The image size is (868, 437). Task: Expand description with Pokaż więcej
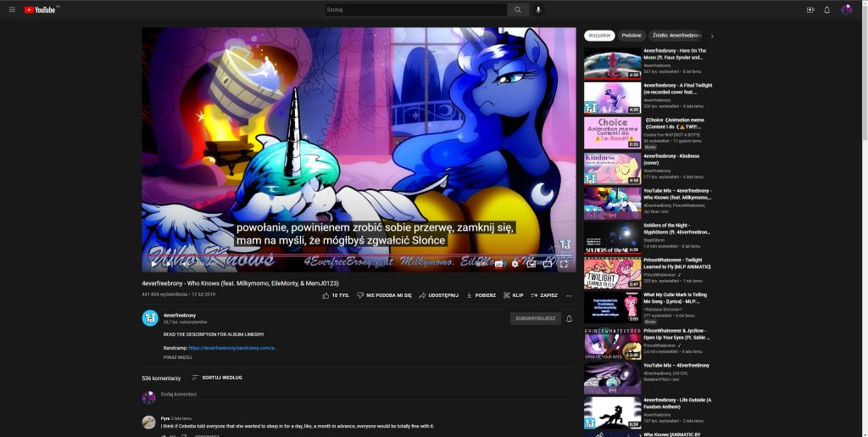[x=177, y=357]
